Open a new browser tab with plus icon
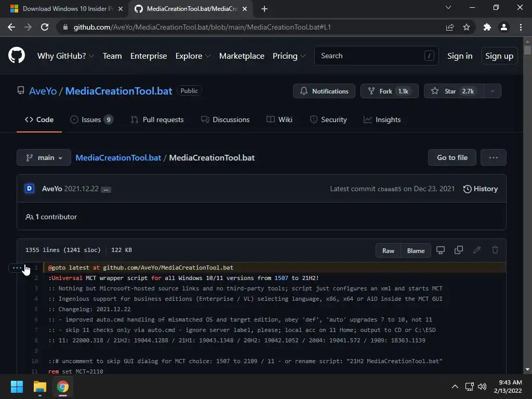This screenshot has width=532, height=399. (x=264, y=9)
